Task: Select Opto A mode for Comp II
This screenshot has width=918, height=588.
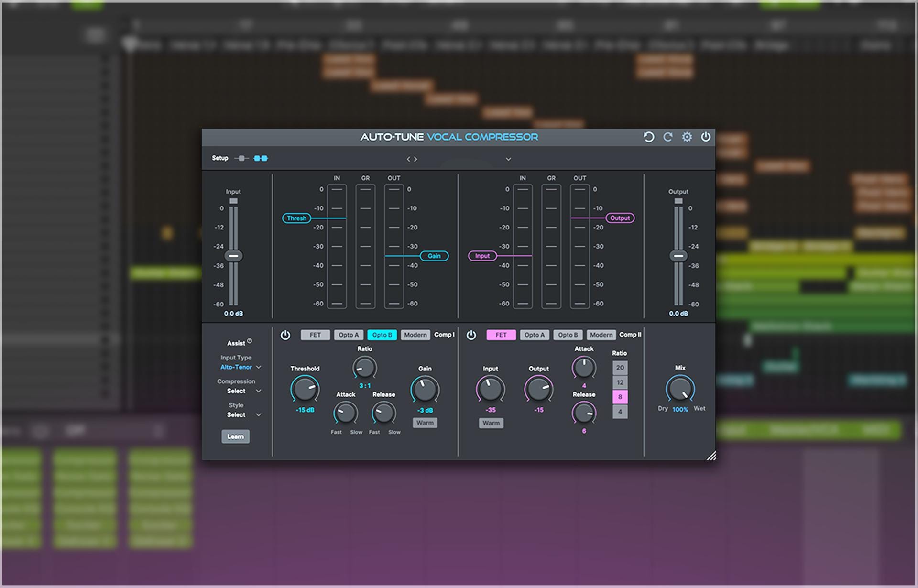Action: coord(535,335)
